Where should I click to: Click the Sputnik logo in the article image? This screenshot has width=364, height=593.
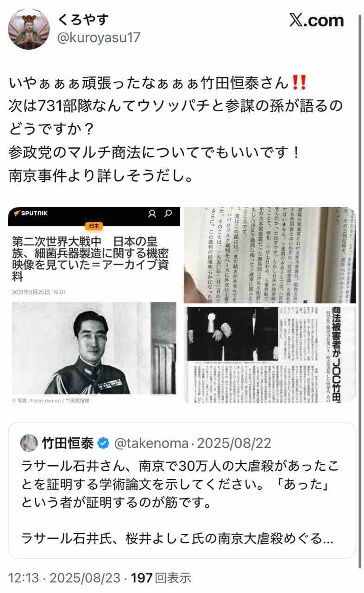pos(31,214)
